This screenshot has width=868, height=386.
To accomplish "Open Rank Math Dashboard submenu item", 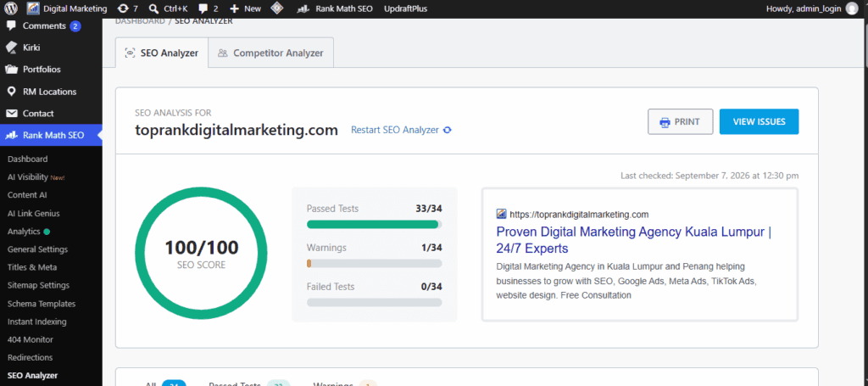I will [28, 159].
